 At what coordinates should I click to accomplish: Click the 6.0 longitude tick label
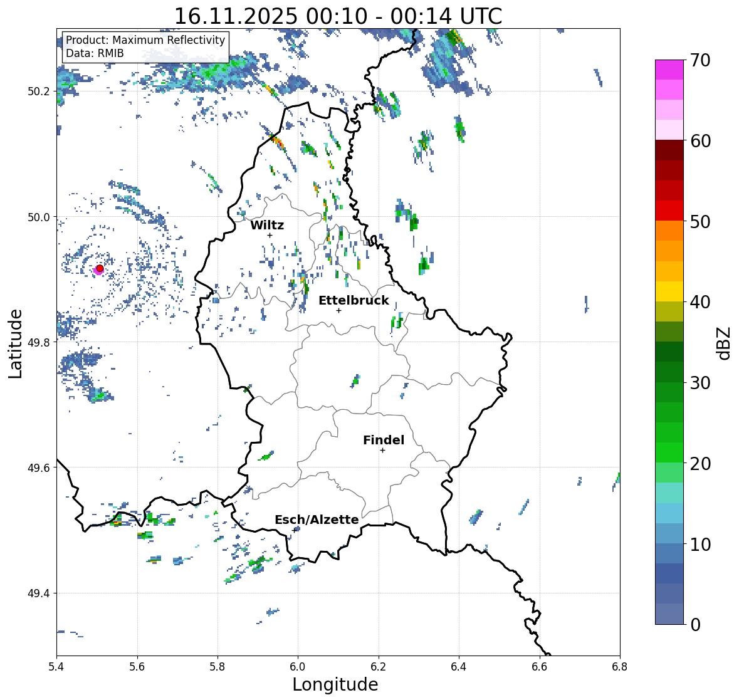(x=298, y=666)
